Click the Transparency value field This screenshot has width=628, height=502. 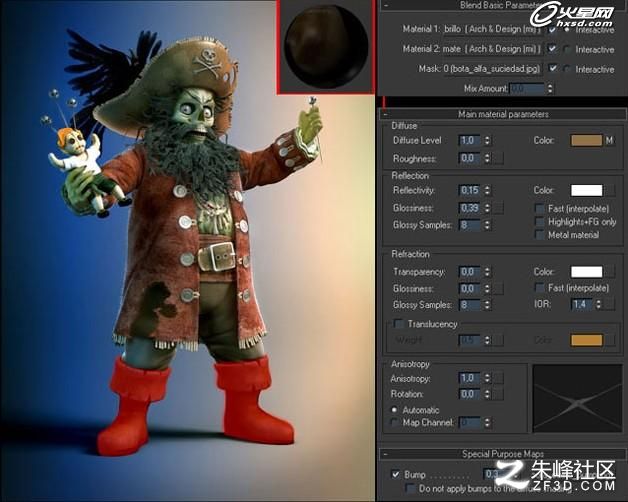[x=470, y=272]
